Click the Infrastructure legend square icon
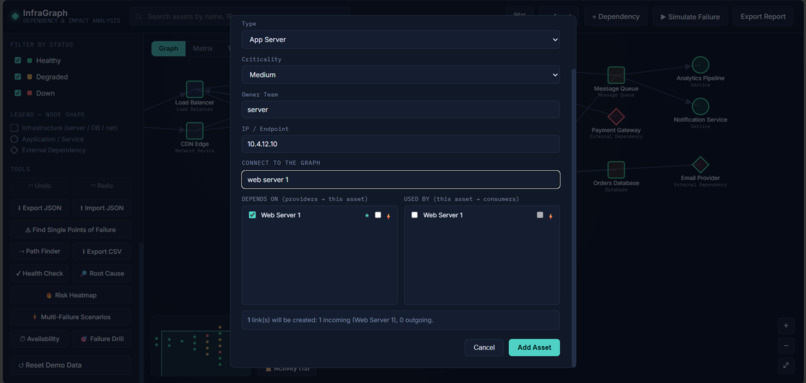This screenshot has height=383, width=806. (x=14, y=127)
